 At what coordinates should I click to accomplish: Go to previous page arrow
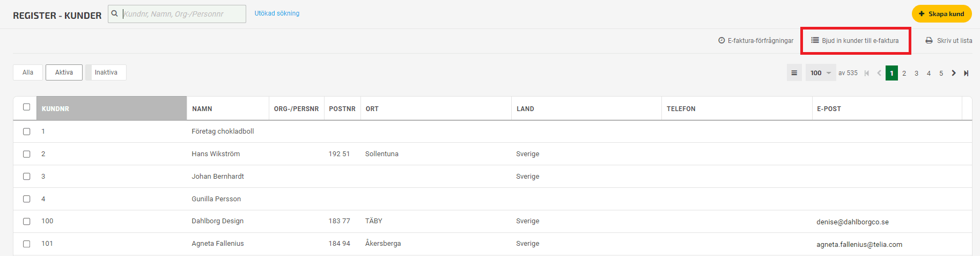879,73
